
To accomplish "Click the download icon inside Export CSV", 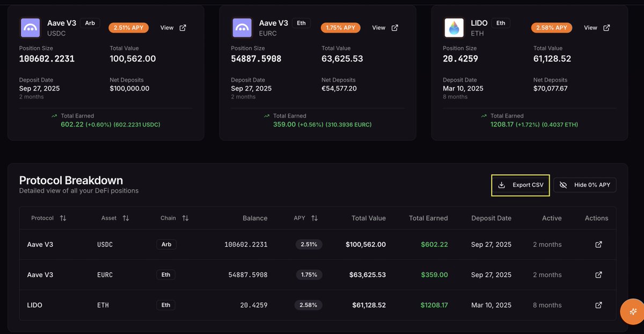I will click(501, 184).
